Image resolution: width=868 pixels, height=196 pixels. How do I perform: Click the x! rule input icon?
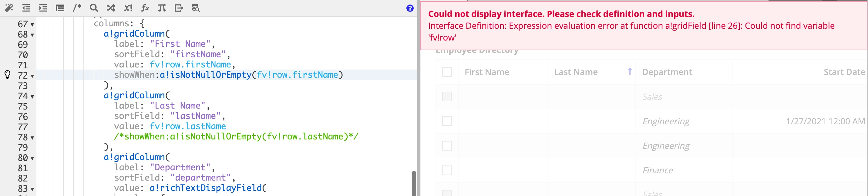pos(128,8)
